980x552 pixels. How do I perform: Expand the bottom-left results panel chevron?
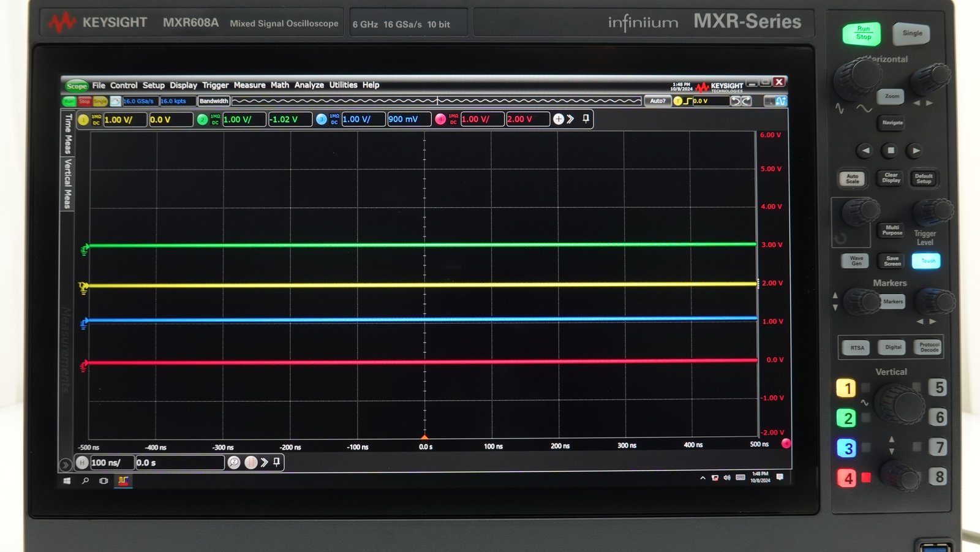66,465
